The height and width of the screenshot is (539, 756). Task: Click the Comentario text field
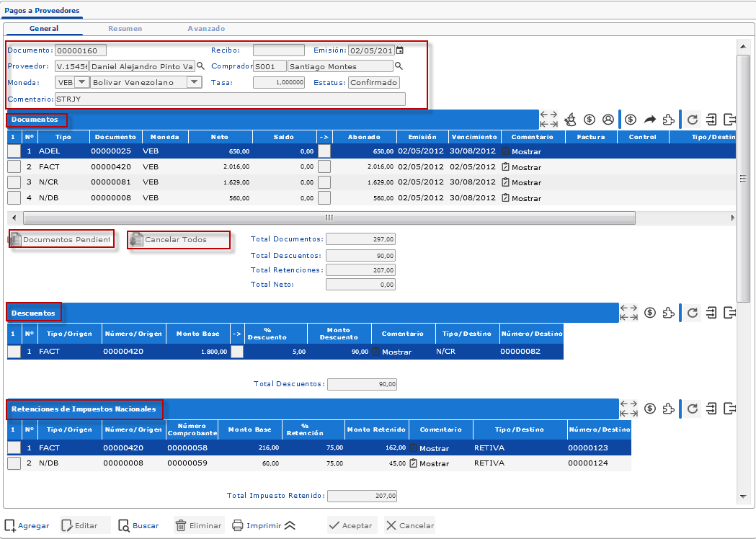pos(229,99)
